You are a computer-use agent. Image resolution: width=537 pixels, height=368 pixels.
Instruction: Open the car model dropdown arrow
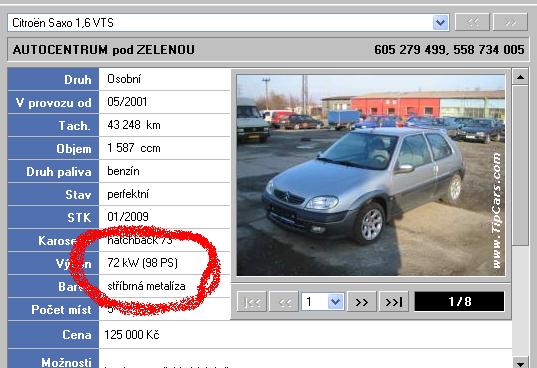point(440,23)
